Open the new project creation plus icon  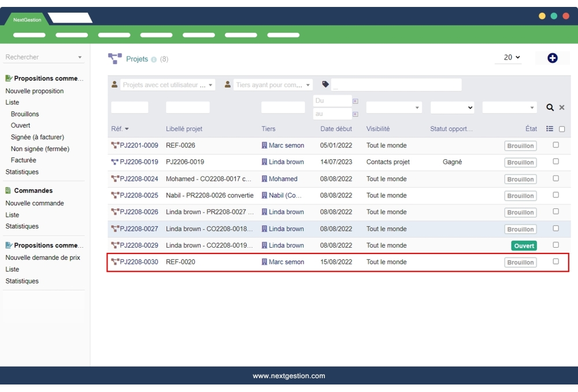[552, 58]
